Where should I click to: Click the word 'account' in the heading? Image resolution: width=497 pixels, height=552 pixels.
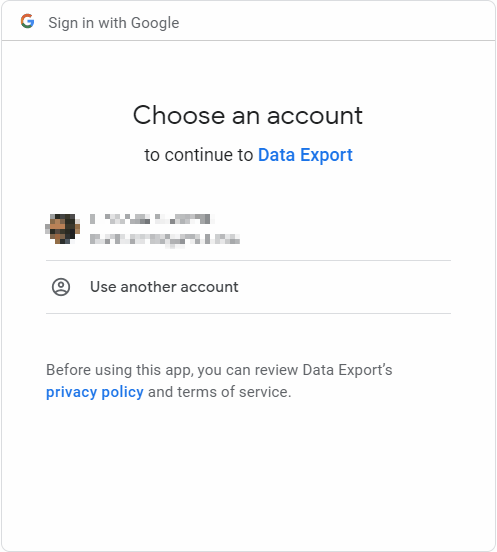click(315, 116)
